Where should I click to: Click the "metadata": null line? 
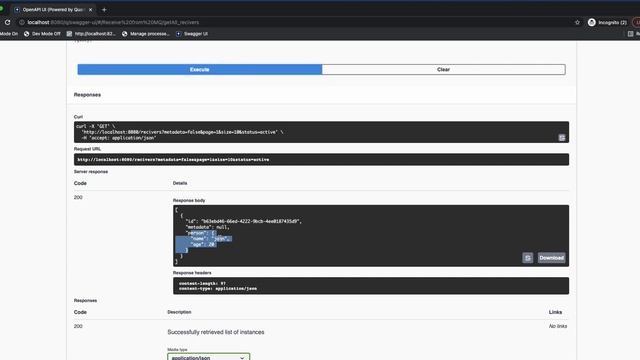(207, 227)
